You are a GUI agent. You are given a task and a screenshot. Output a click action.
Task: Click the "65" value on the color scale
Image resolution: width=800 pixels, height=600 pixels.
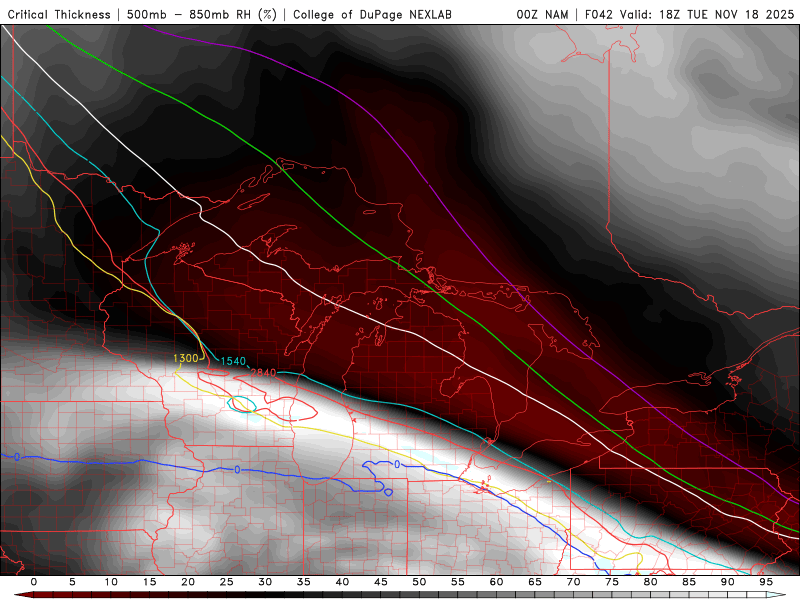535,582
